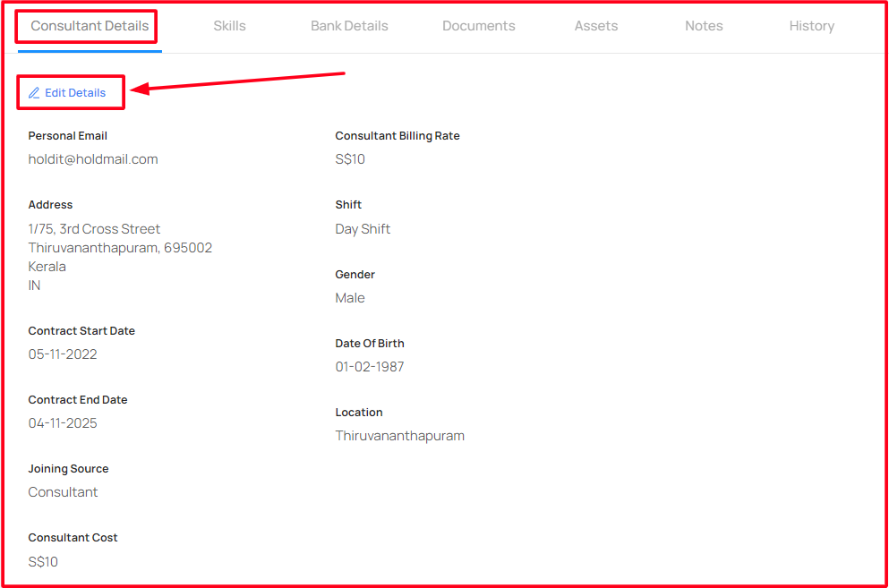This screenshot has height=588, width=889.
Task: Click the pencil icon beside Edit Details
Action: [x=34, y=92]
